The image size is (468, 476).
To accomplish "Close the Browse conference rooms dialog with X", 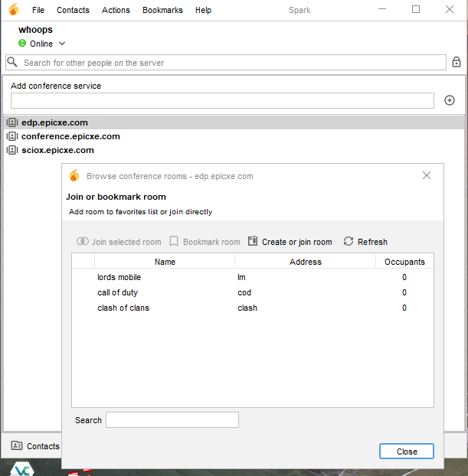I will click(x=427, y=175).
